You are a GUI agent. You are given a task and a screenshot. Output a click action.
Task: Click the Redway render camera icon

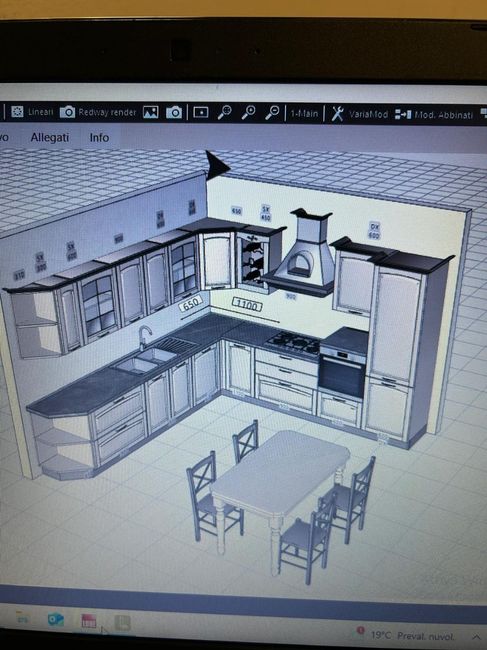point(68,112)
